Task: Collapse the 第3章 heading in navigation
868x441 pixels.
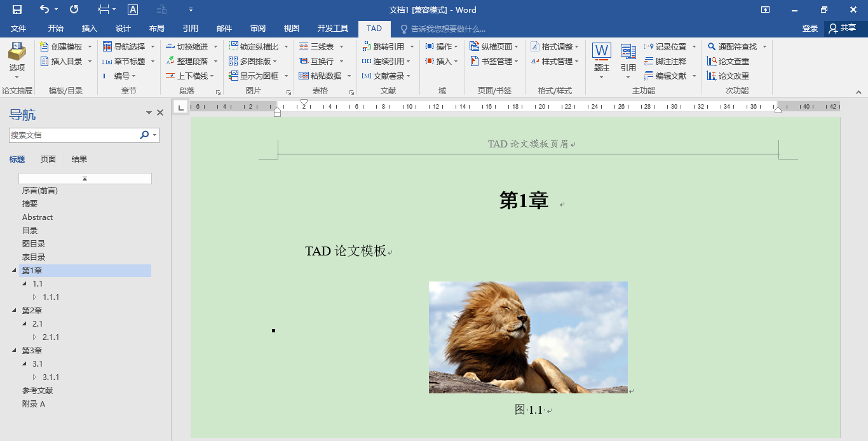Action: tap(15, 351)
